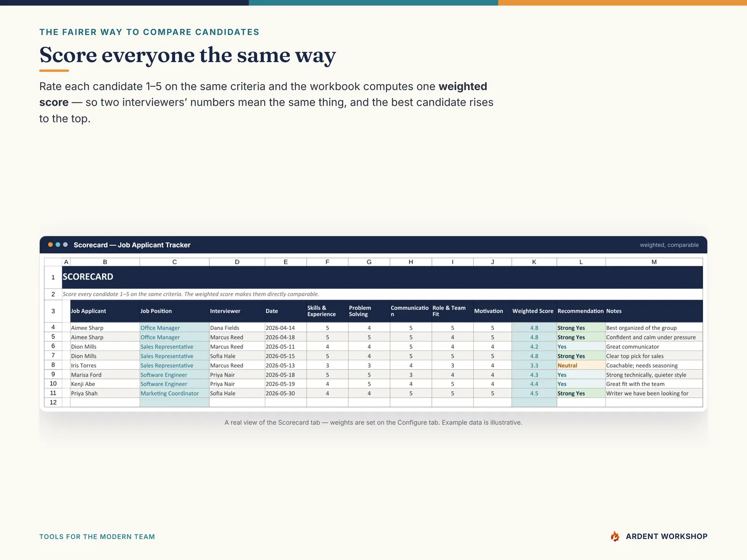The height and width of the screenshot is (560, 747).
Task: Select Strong Yes cell in Priya Shah row
Action: click(x=581, y=393)
